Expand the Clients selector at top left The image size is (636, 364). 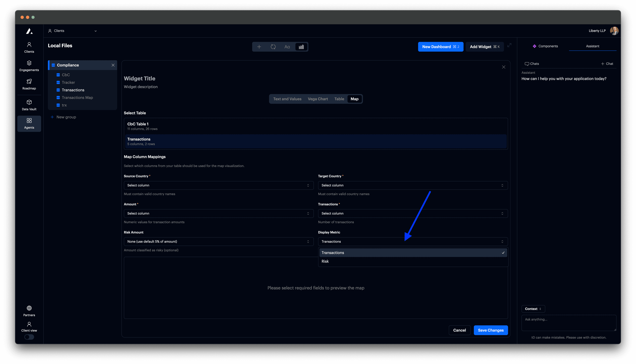coord(73,30)
